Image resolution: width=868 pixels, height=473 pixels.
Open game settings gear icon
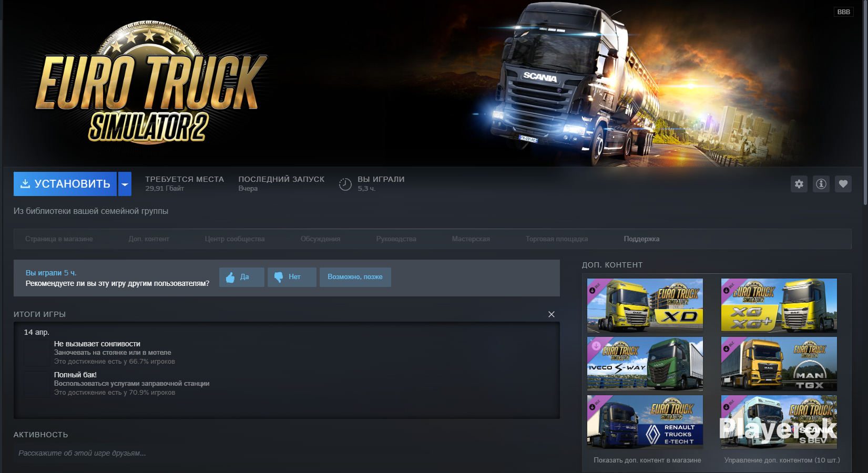point(799,184)
